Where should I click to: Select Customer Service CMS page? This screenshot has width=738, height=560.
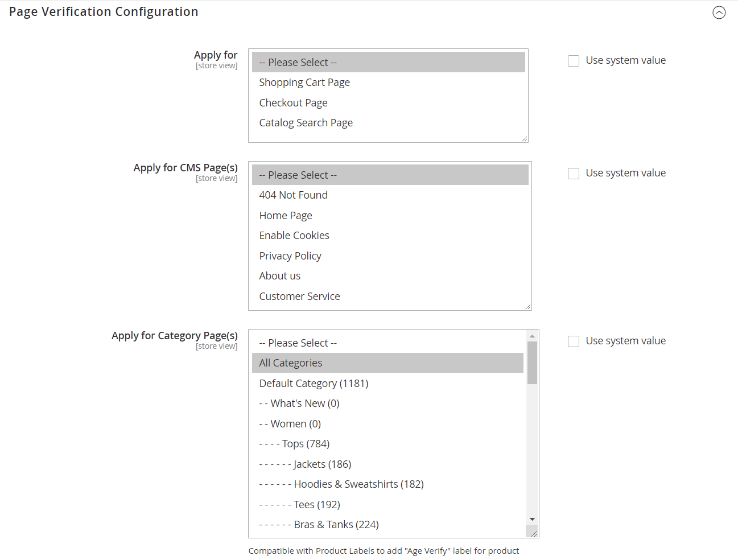(299, 297)
